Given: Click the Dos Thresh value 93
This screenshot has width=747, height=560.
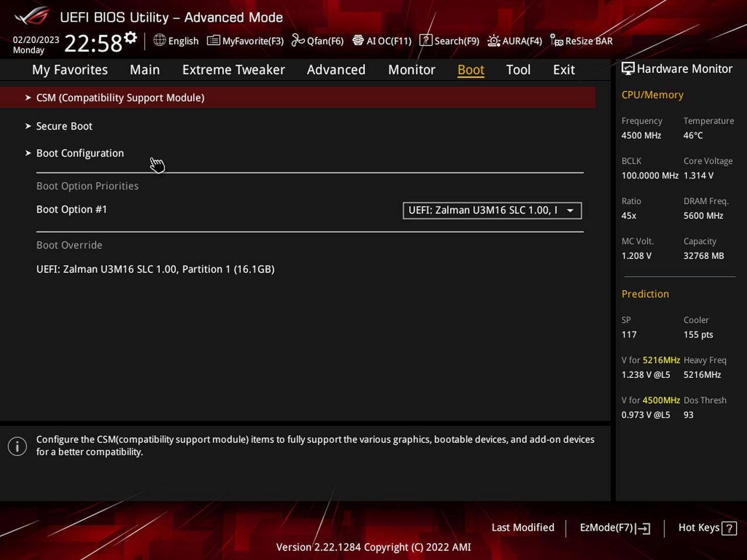Looking at the screenshot, I should coord(689,415).
